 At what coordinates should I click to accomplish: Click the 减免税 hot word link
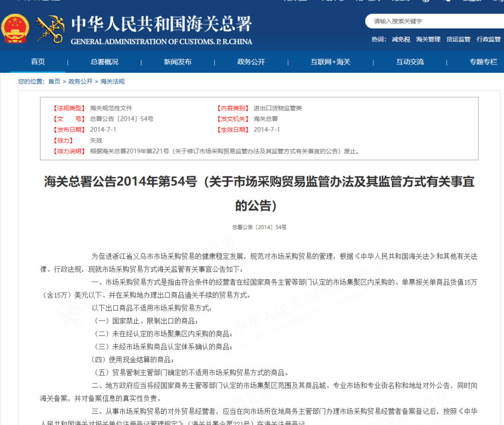pos(401,39)
